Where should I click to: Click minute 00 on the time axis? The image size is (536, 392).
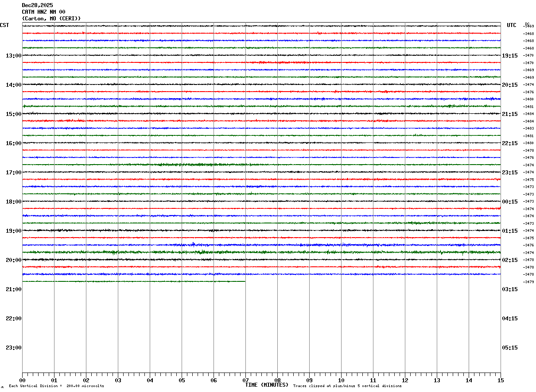click(x=22, y=380)
